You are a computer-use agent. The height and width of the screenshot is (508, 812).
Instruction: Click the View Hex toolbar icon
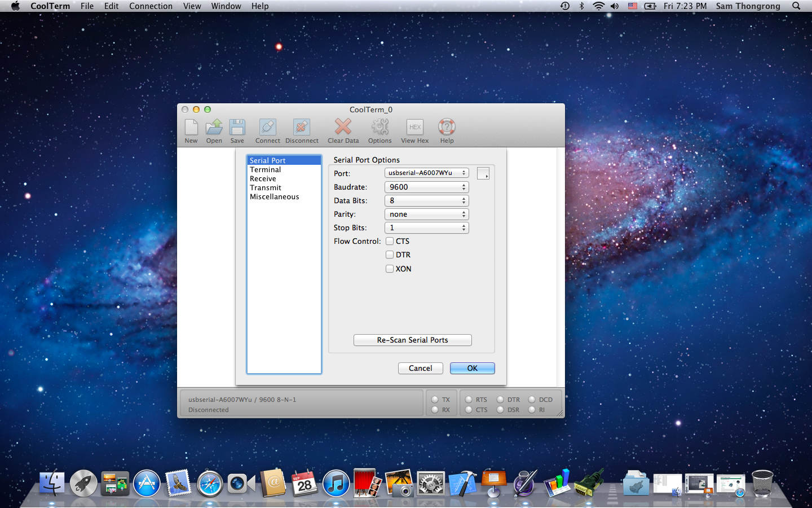[x=415, y=127]
